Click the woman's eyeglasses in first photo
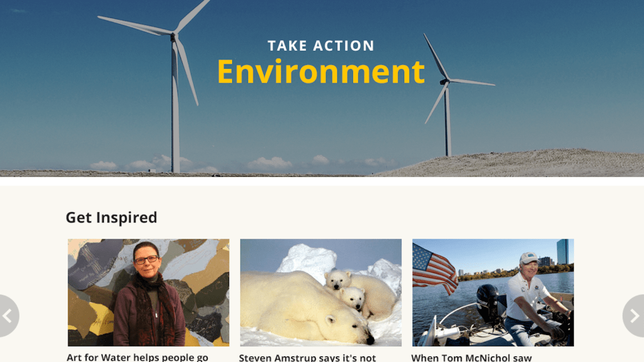The image size is (644, 362). click(146, 259)
